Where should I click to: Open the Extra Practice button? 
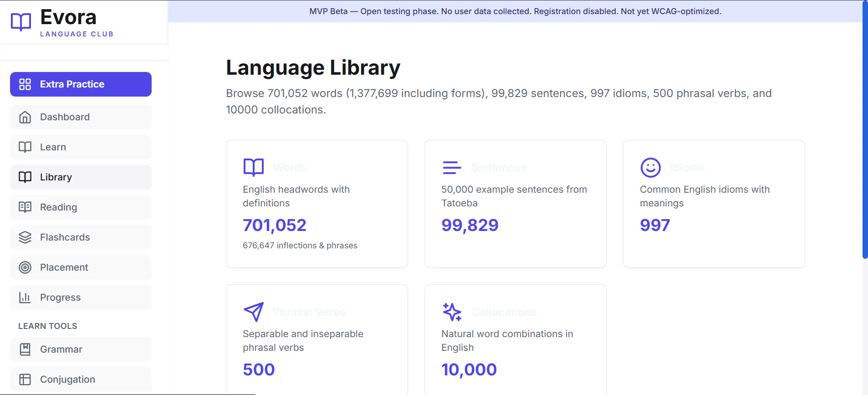pyautogui.click(x=81, y=84)
